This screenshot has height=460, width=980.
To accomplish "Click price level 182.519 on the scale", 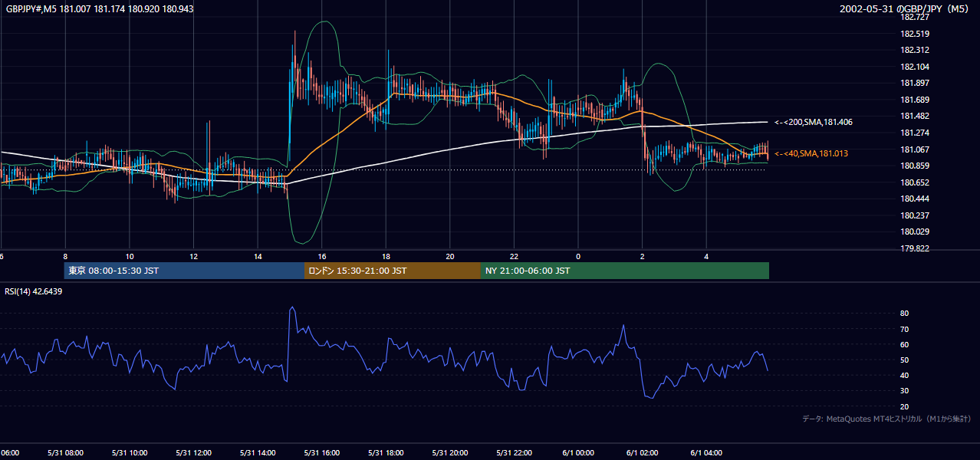I will pyautogui.click(x=916, y=34).
